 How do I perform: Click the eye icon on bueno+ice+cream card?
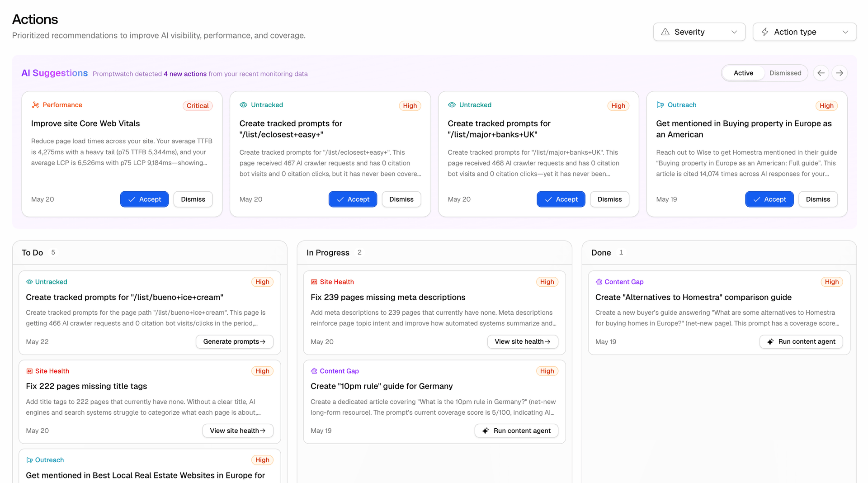click(29, 282)
